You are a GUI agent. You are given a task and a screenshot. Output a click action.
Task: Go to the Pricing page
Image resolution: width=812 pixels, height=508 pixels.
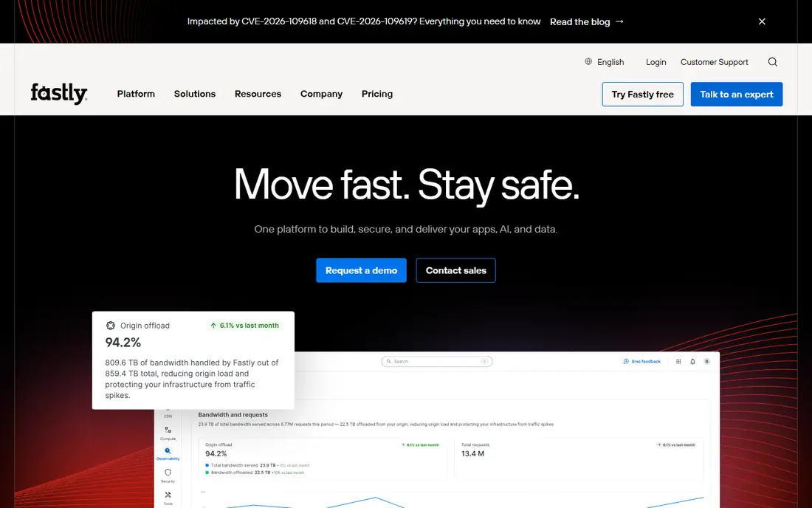(x=377, y=94)
